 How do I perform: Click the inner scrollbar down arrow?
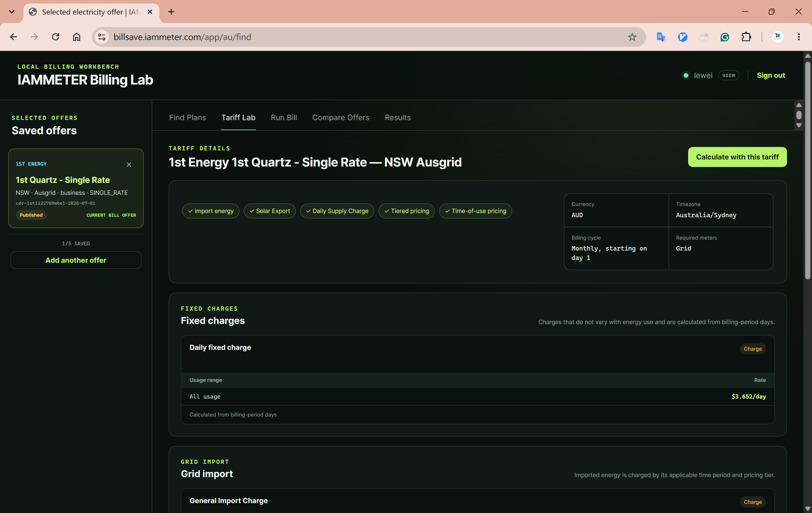click(799, 125)
